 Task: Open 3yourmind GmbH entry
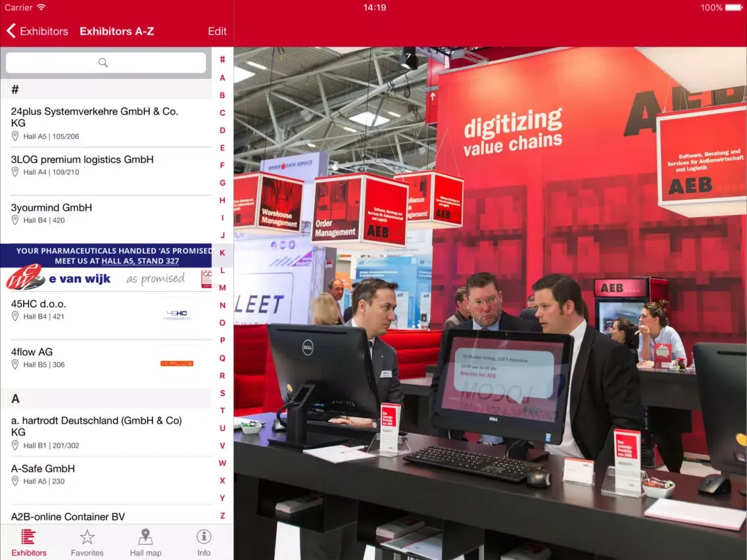(106, 219)
